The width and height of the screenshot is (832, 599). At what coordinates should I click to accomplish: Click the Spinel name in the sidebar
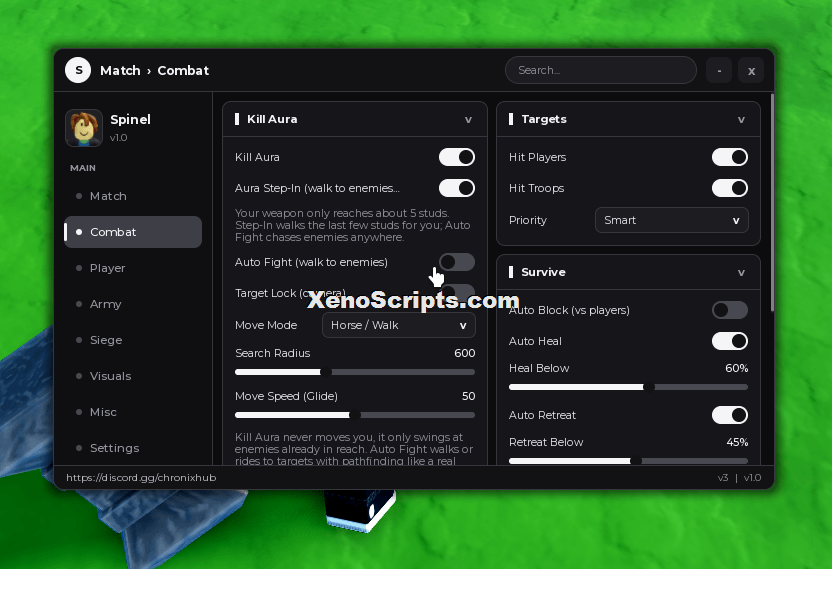[131, 119]
